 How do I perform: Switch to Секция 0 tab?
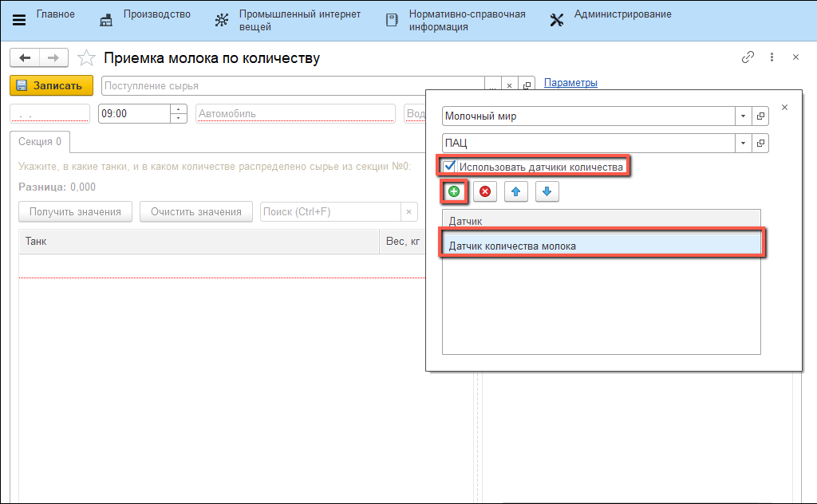click(40, 142)
